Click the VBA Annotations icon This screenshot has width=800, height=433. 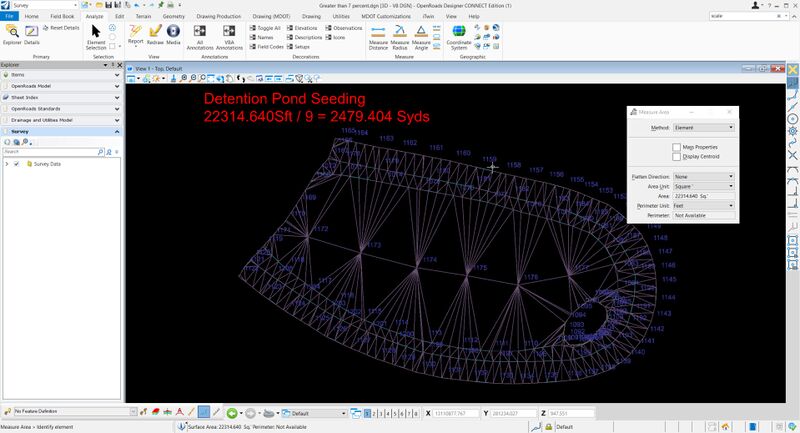[x=229, y=37]
